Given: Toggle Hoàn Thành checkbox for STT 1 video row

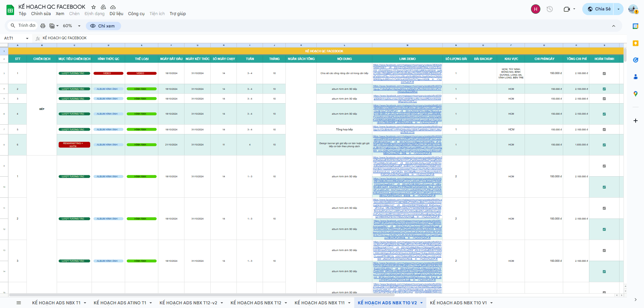Looking at the screenshot, I should pyautogui.click(x=604, y=73).
